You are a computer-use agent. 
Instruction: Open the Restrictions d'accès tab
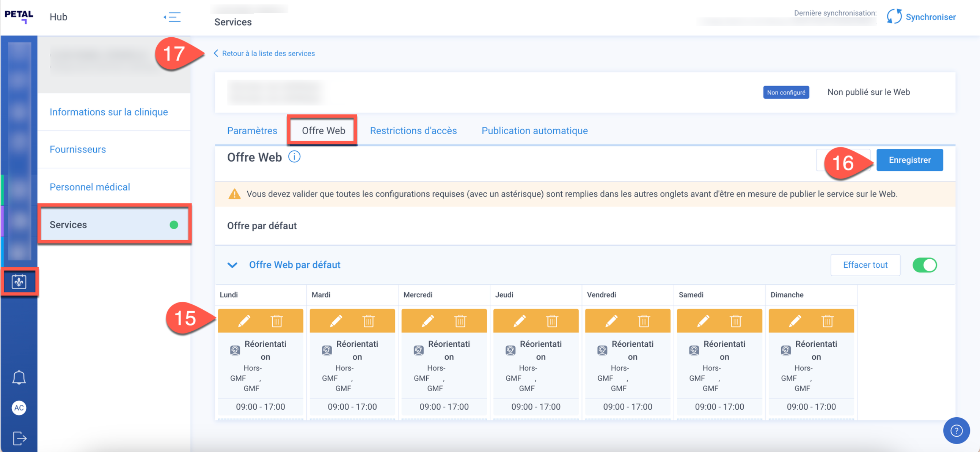tap(413, 131)
